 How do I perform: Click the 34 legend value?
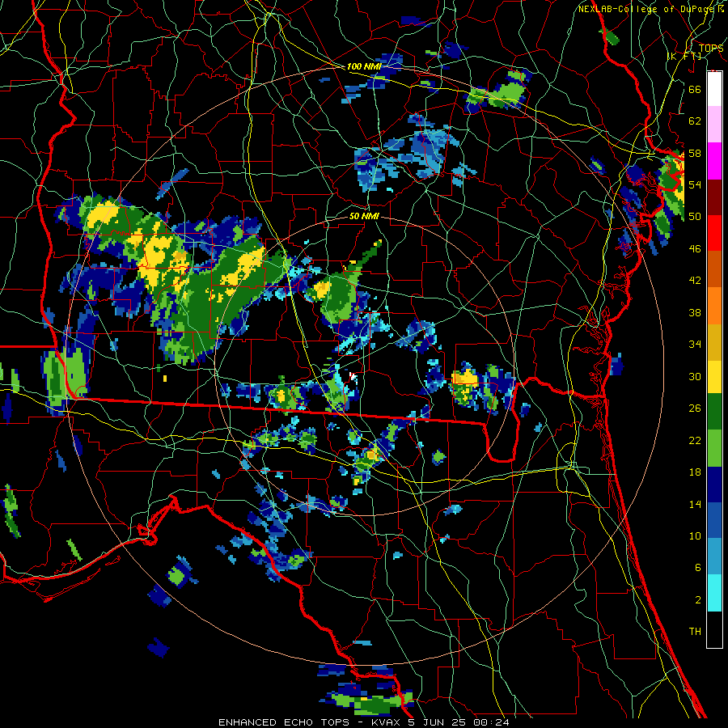tap(695, 345)
